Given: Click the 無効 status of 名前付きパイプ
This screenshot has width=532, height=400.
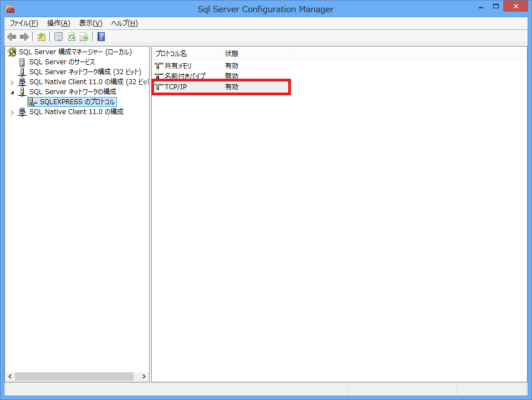Looking at the screenshot, I should click(232, 76).
